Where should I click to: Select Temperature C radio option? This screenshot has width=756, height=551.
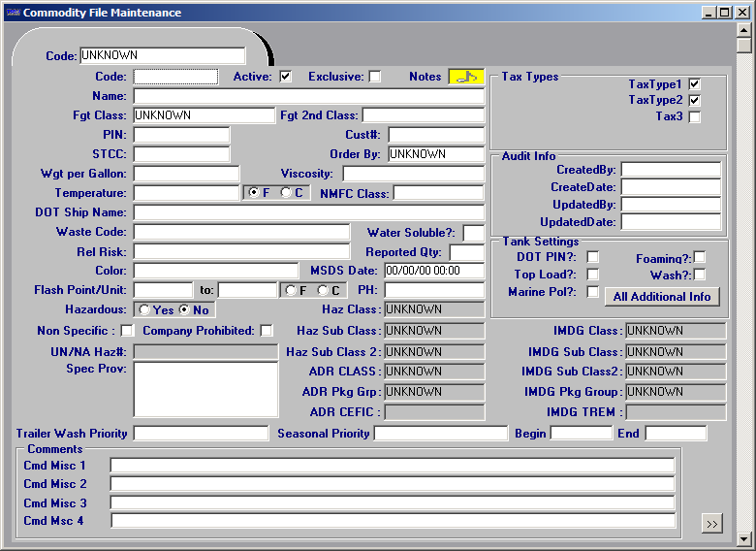(x=286, y=193)
